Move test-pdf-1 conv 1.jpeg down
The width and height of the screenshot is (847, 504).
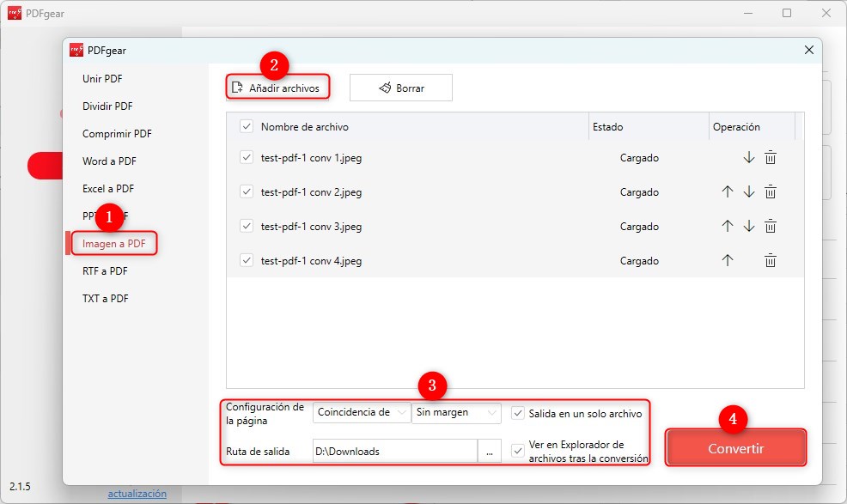749,158
